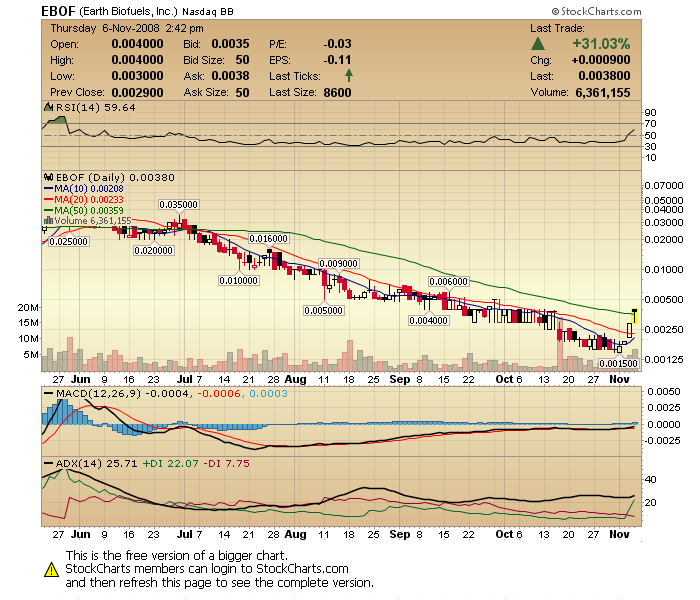Click the 0.006000 price annotation
This screenshot has height=600, width=700.
[449, 282]
